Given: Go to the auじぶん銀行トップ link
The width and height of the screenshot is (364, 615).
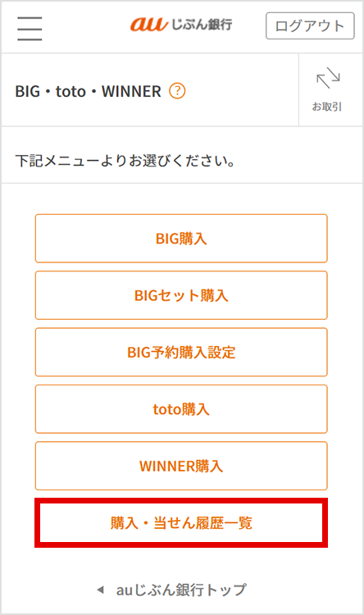Looking at the screenshot, I should (181, 590).
